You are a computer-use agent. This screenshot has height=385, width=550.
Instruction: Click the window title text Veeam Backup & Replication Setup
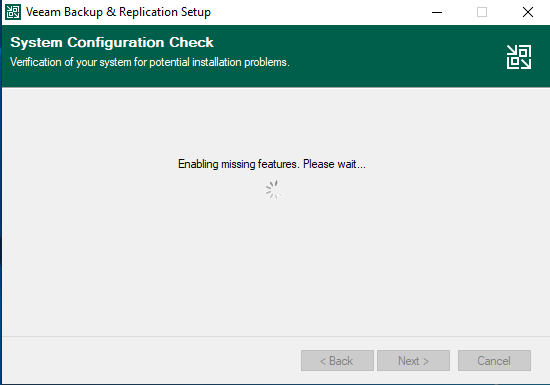[119, 12]
